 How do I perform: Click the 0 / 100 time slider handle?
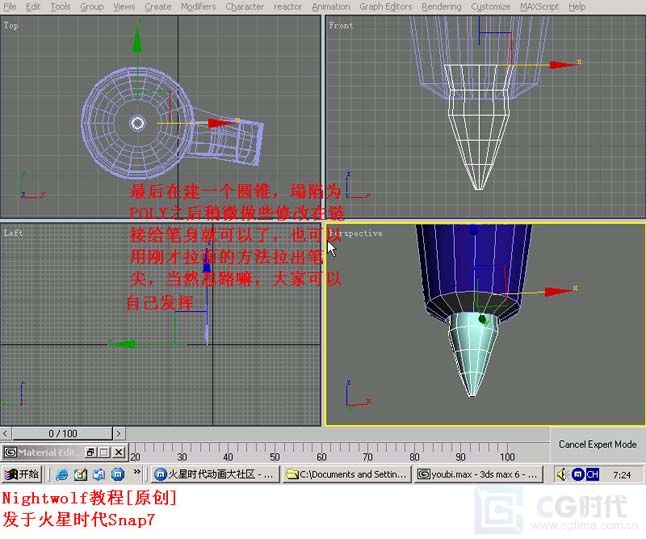click(62, 434)
